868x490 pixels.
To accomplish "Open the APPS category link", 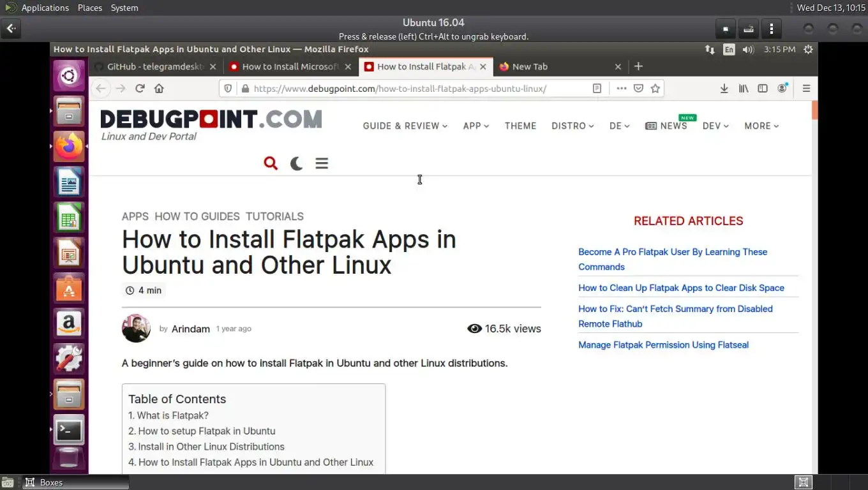I will pos(135,216).
